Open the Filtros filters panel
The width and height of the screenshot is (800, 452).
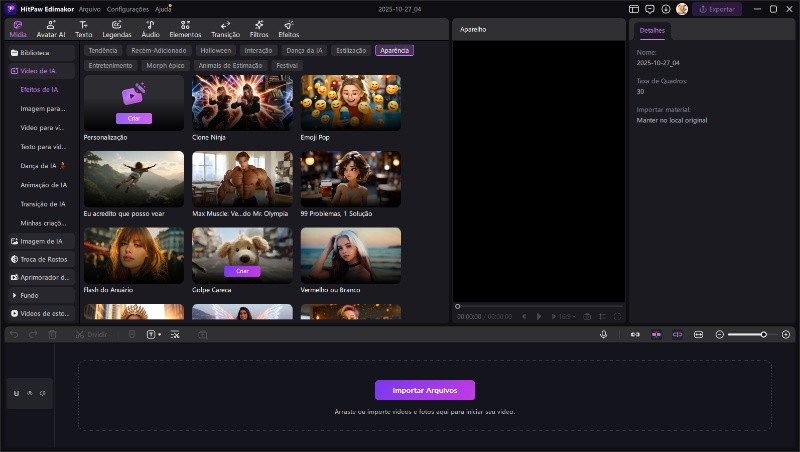point(259,29)
